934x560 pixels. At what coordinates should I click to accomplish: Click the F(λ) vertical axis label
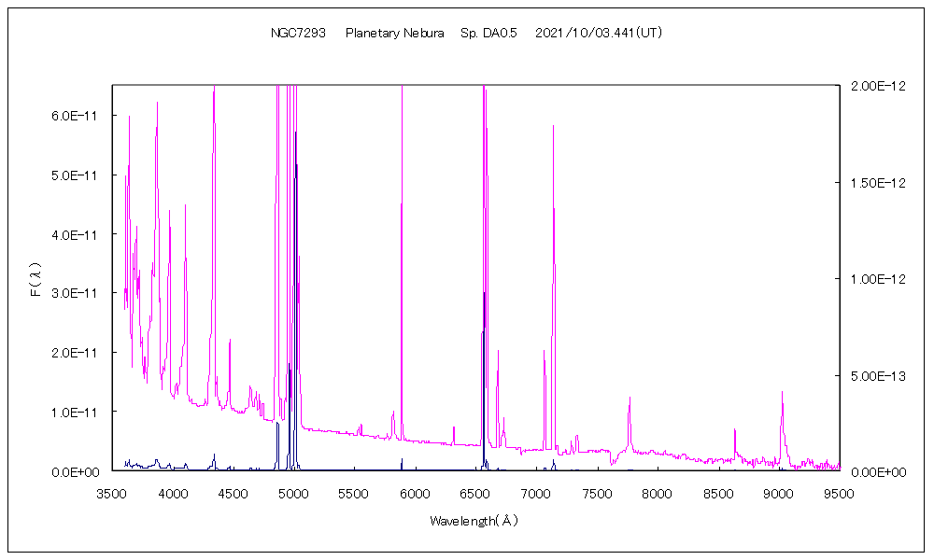pyautogui.click(x=35, y=278)
